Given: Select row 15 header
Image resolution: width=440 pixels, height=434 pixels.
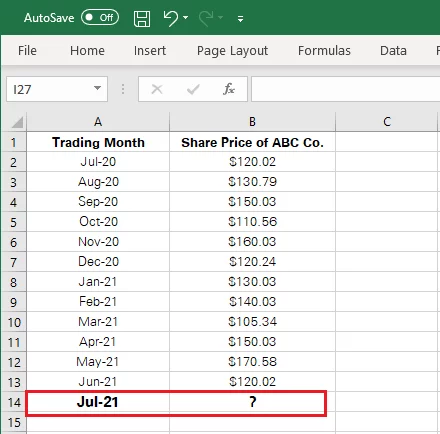Looking at the screenshot, I should tap(14, 422).
